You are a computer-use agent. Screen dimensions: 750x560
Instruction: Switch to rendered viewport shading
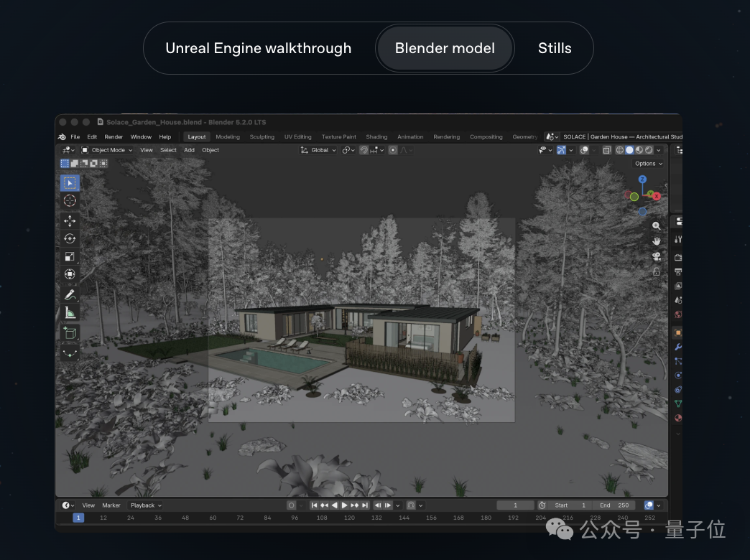[x=649, y=150]
